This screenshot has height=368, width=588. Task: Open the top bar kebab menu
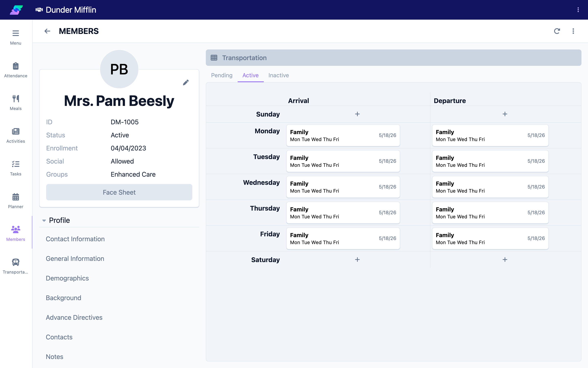[x=578, y=10]
